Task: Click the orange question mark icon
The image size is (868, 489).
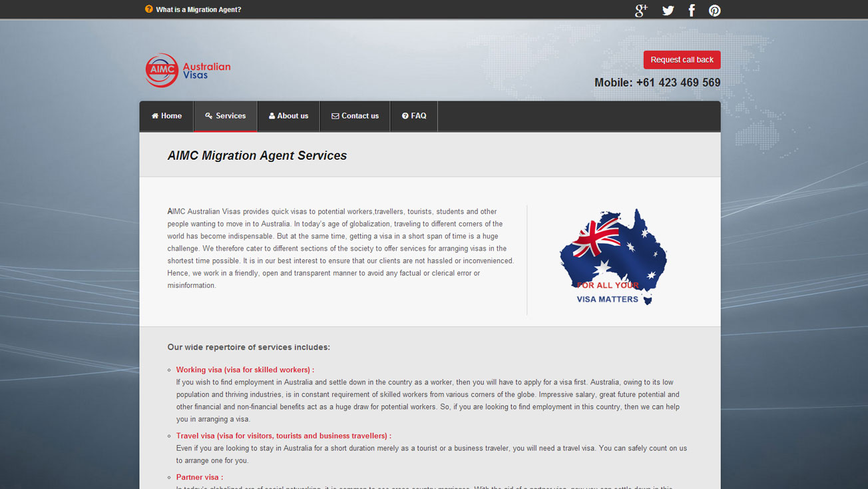Action: tap(148, 9)
